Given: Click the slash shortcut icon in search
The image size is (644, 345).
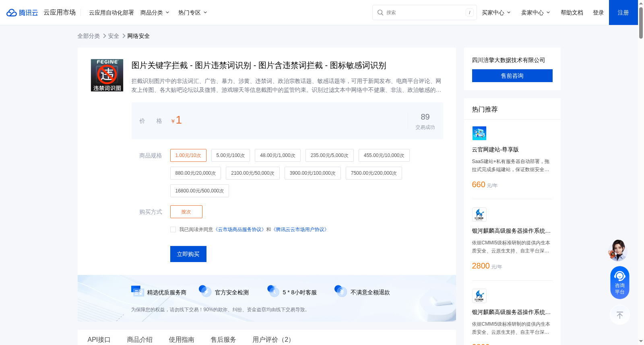Looking at the screenshot, I should tap(470, 12).
